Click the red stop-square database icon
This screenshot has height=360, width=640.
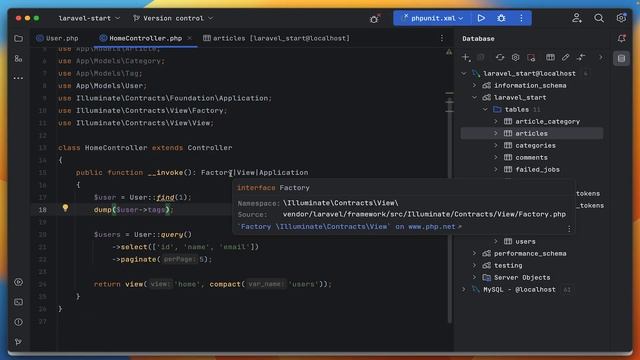531,58
